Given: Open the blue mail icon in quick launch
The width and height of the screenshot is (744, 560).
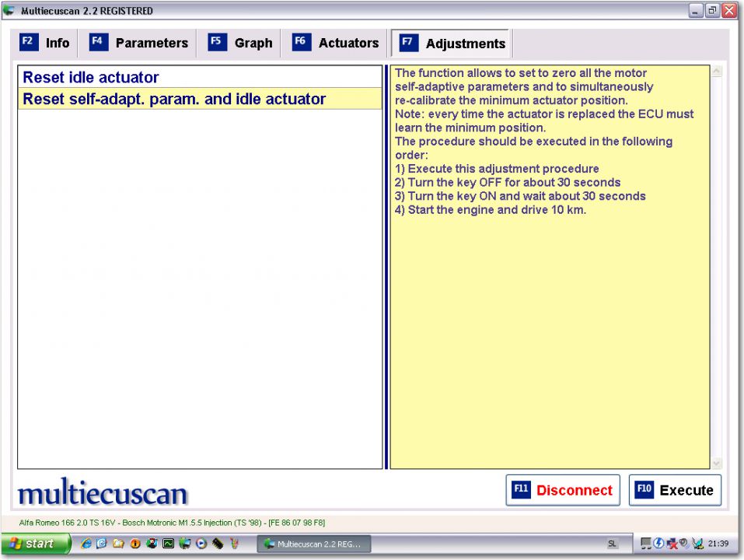Looking at the screenshot, I should click(102, 544).
